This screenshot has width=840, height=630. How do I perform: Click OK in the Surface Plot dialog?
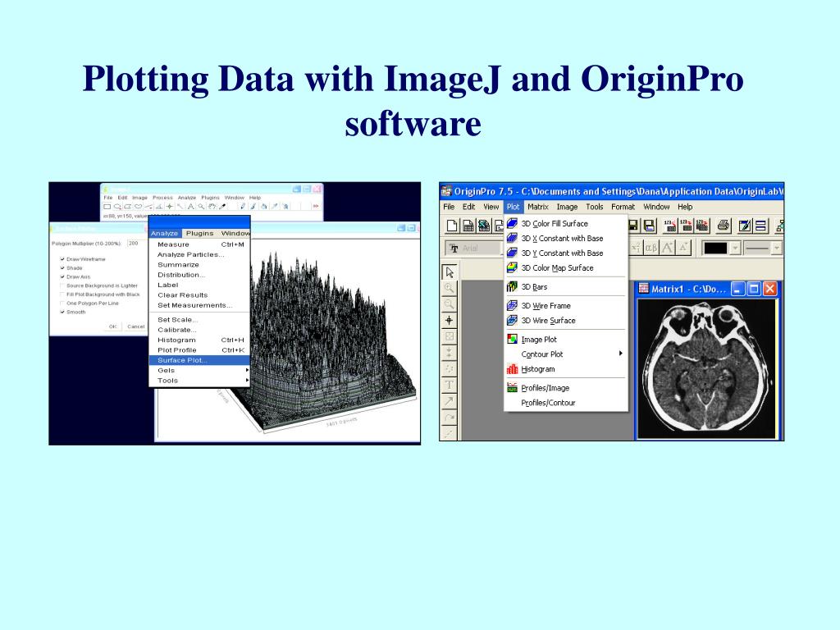pyautogui.click(x=112, y=326)
